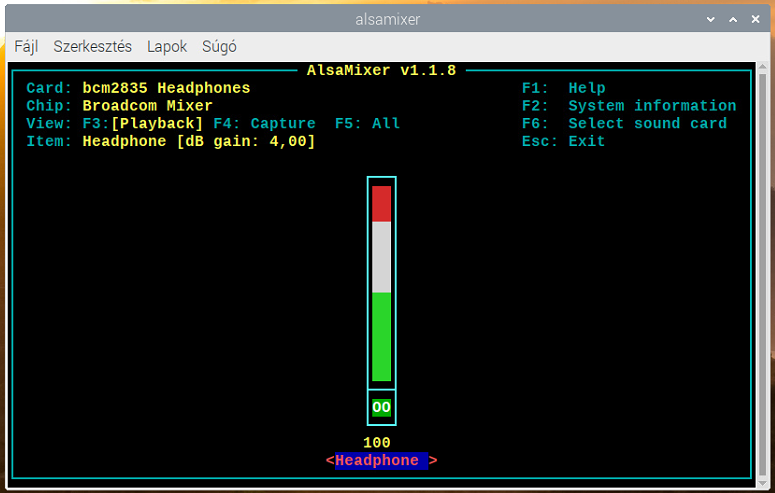Image resolution: width=775 pixels, height=493 pixels.
Task: Click the dB gain item text
Action: 199,141
